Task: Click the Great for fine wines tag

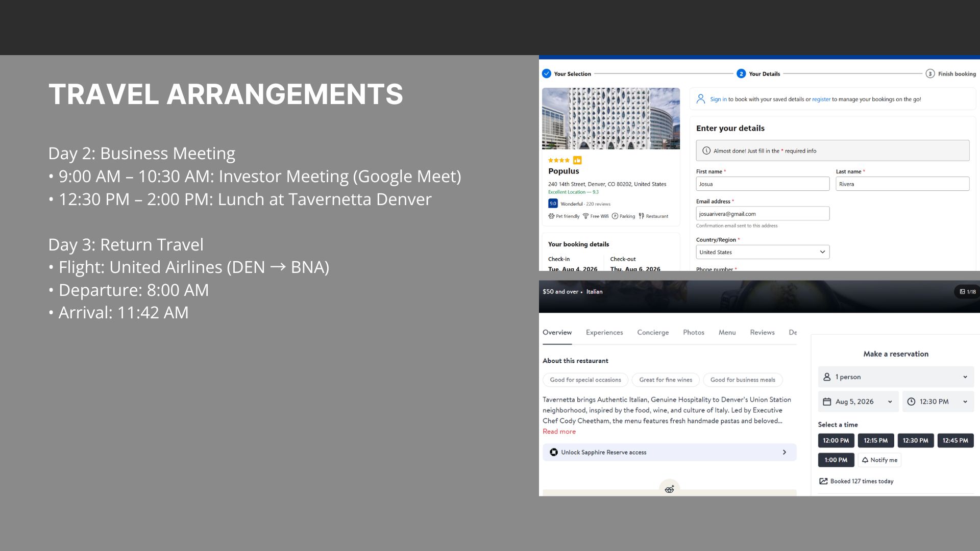Action: pyautogui.click(x=666, y=380)
